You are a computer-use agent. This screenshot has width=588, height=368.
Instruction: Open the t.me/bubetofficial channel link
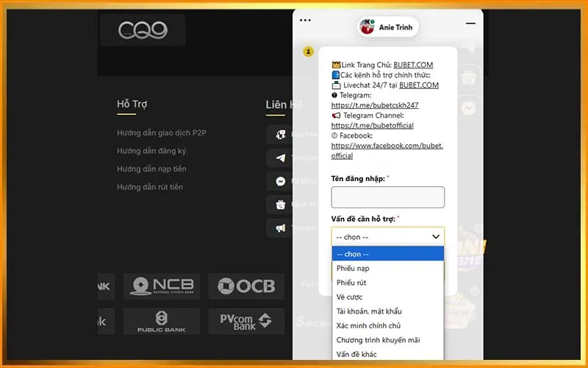[x=373, y=125]
